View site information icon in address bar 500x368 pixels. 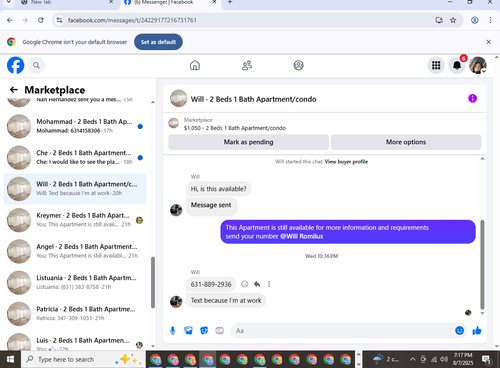click(x=59, y=20)
